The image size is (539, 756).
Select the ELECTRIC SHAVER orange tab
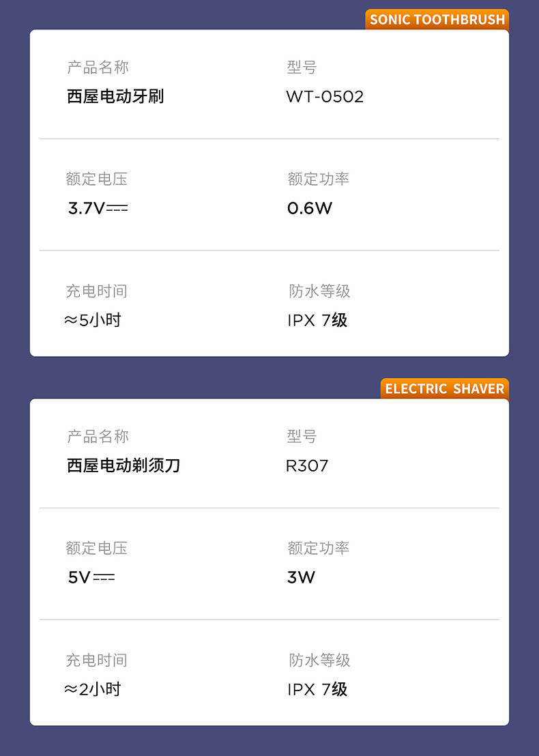444,388
